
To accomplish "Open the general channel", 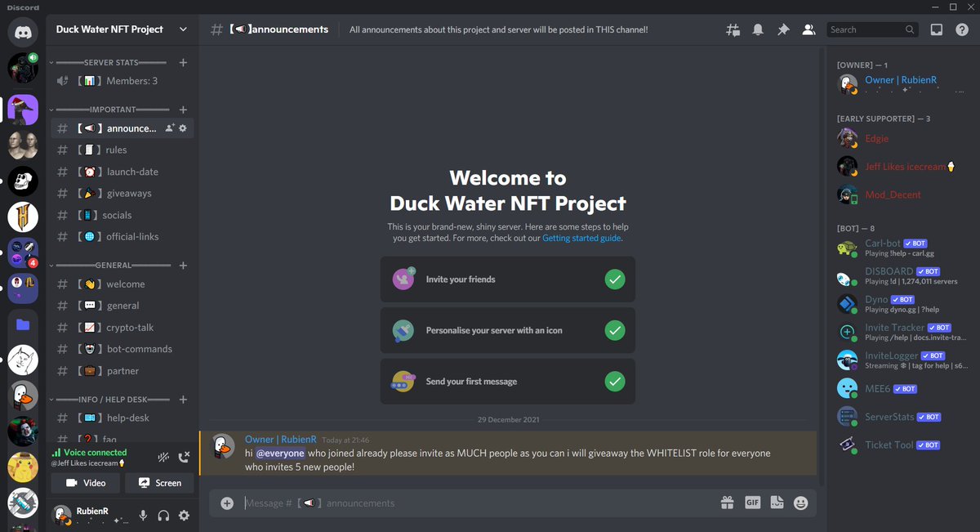I will pyautogui.click(x=122, y=306).
